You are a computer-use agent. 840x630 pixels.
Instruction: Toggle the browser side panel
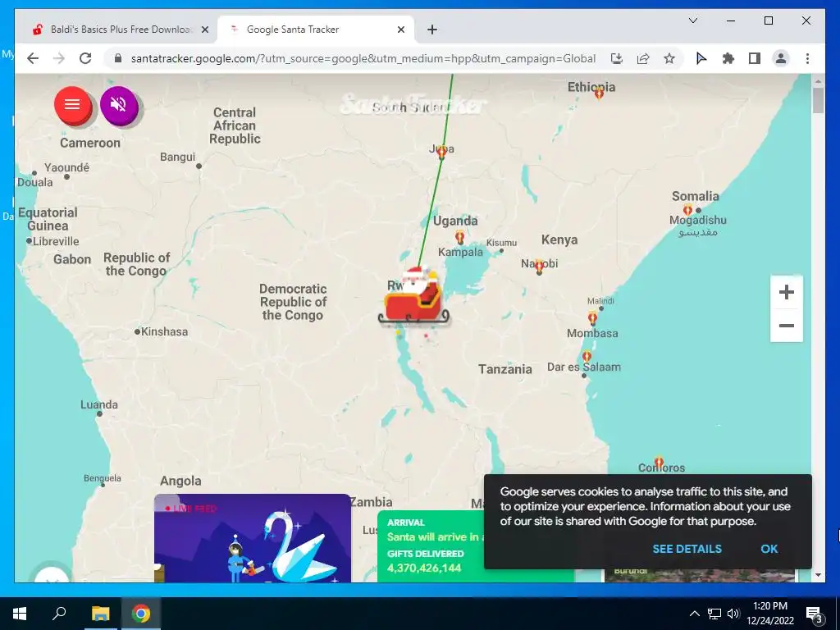[755, 58]
